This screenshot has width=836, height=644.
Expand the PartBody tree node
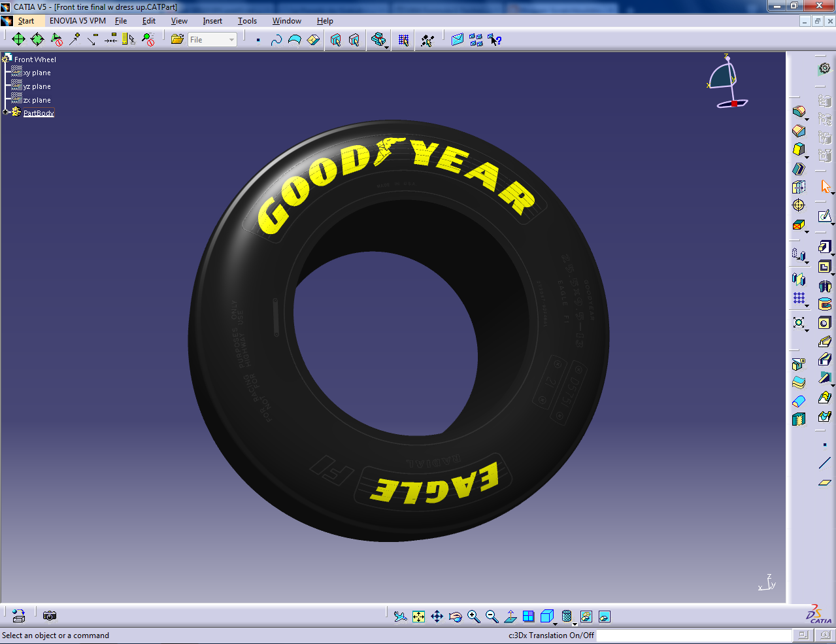(5, 112)
